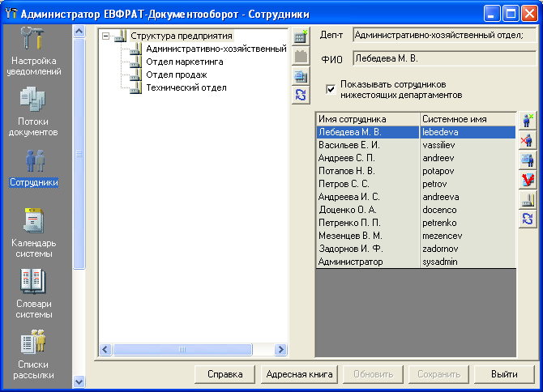Open Календарь системы section
Screen dimensions: 543x392
click(x=33, y=232)
